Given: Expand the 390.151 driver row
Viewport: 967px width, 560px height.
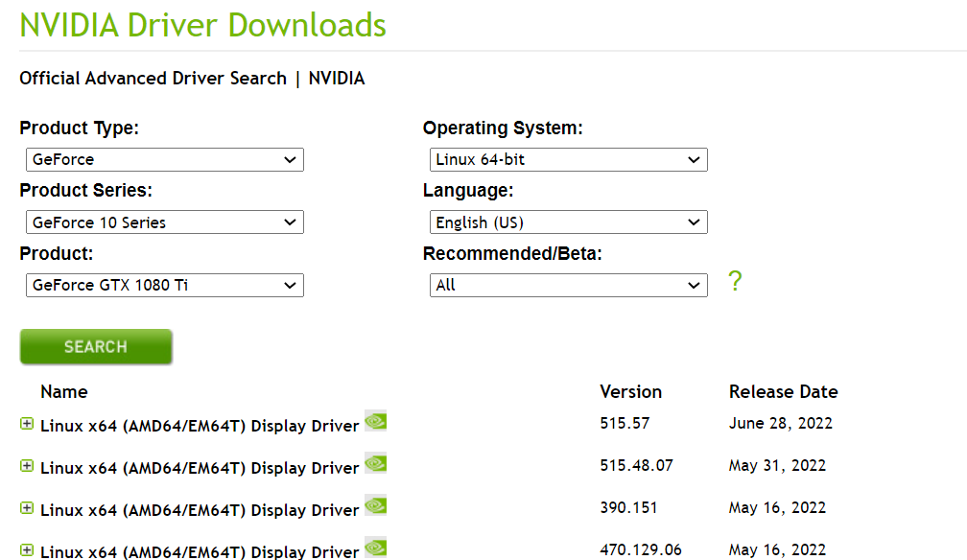Looking at the screenshot, I should point(27,507).
